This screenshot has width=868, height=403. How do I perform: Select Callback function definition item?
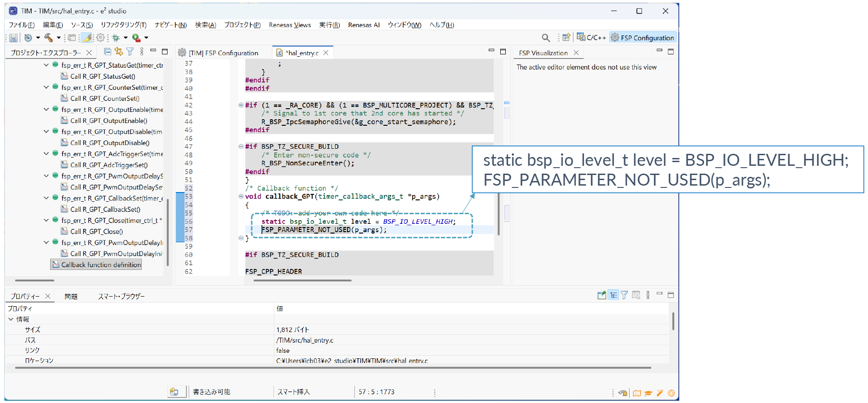(x=101, y=265)
